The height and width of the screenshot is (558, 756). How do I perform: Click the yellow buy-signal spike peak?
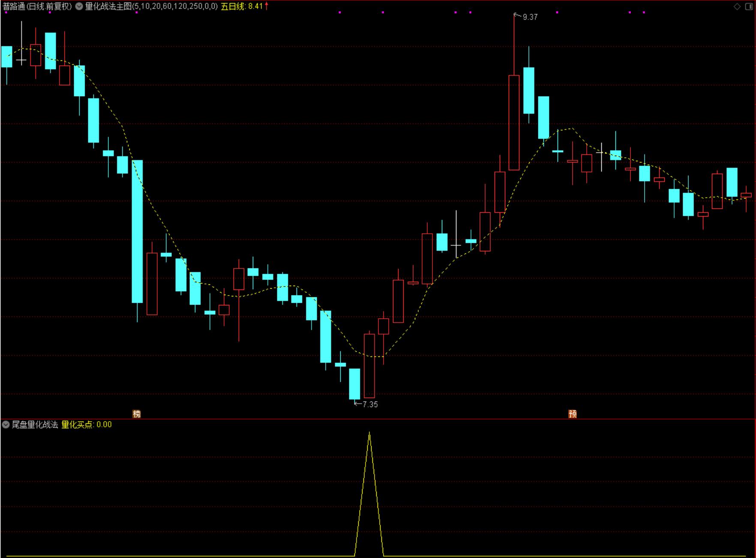[x=369, y=433]
